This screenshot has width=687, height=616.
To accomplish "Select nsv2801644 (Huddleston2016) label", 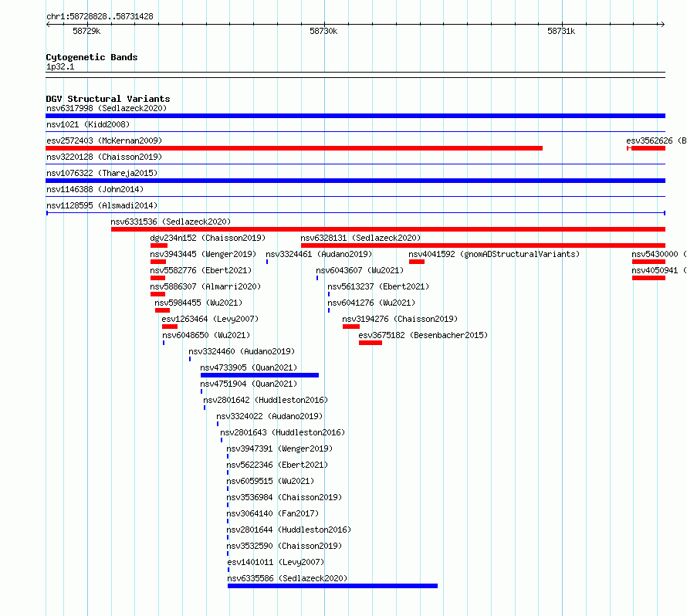I will point(289,530).
